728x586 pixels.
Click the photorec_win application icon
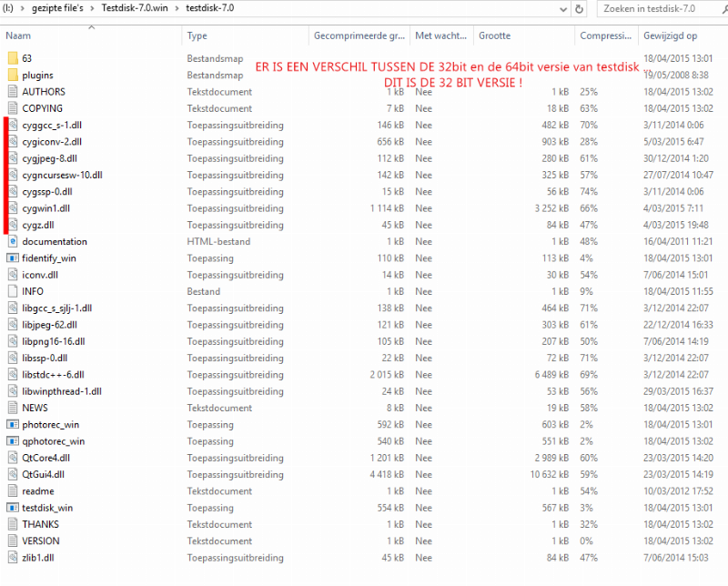13,425
